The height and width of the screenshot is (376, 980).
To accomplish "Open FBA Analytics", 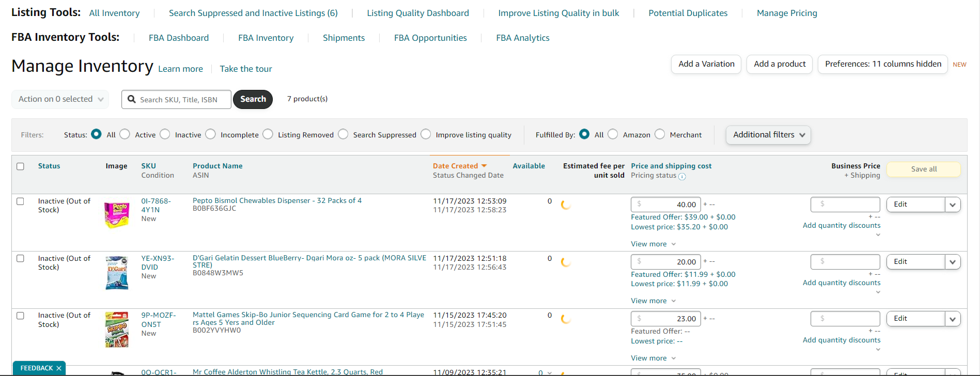I will (x=523, y=38).
